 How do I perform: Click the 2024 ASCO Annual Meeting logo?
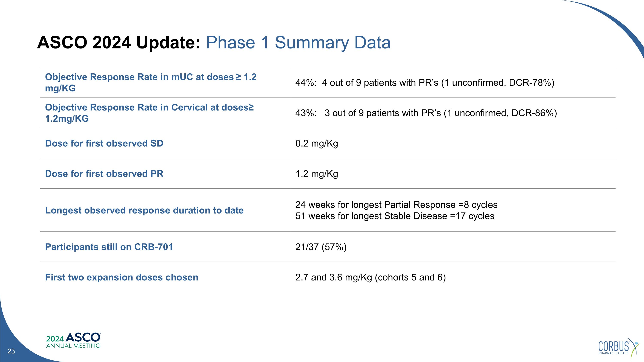point(73,340)
